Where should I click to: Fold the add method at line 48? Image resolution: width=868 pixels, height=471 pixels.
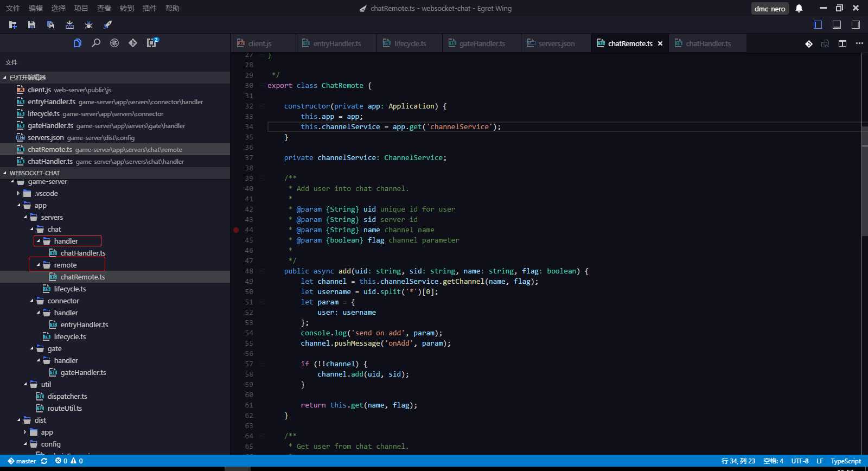(261, 271)
